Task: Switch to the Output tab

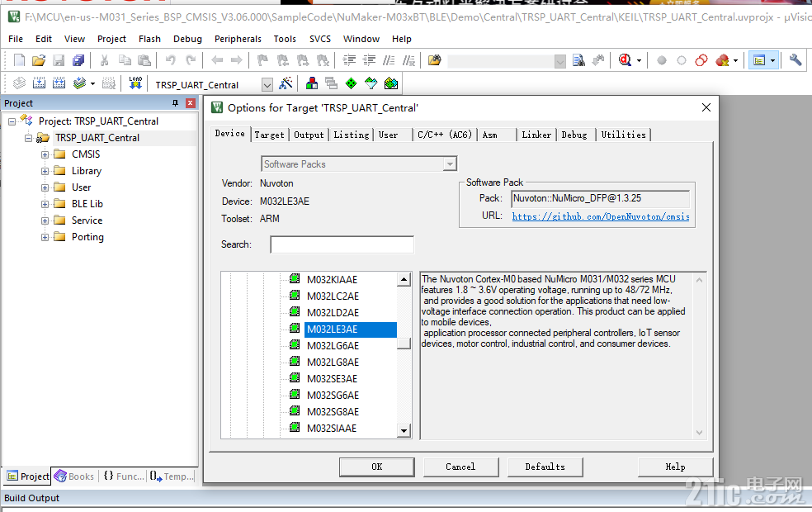Action: (x=309, y=135)
